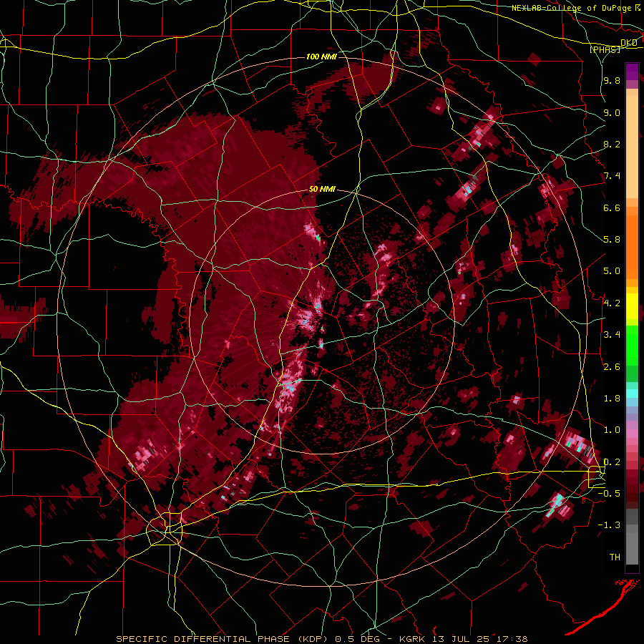Viewport: 644px width, 644px height.
Task: Pick the yellow segment of the color bar
Action: [632, 306]
